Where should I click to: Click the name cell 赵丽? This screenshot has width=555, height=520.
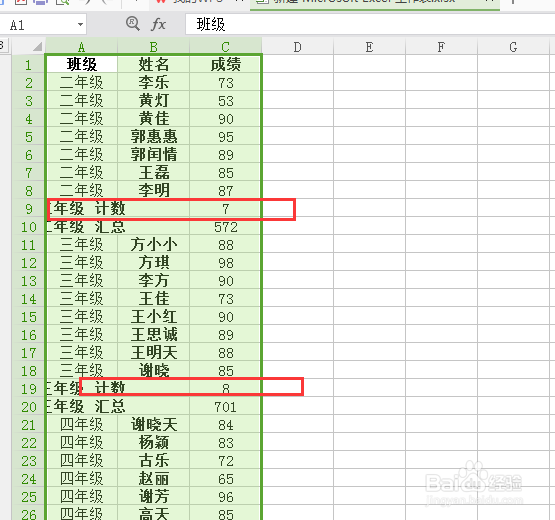(x=153, y=479)
